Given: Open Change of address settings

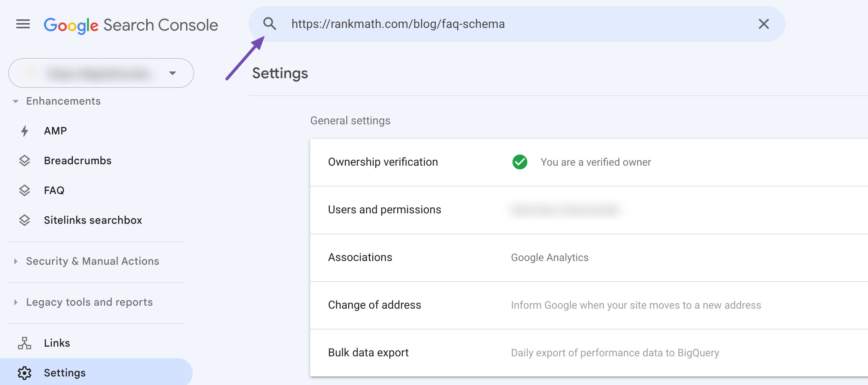Looking at the screenshot, I should (x=589, y=305).
